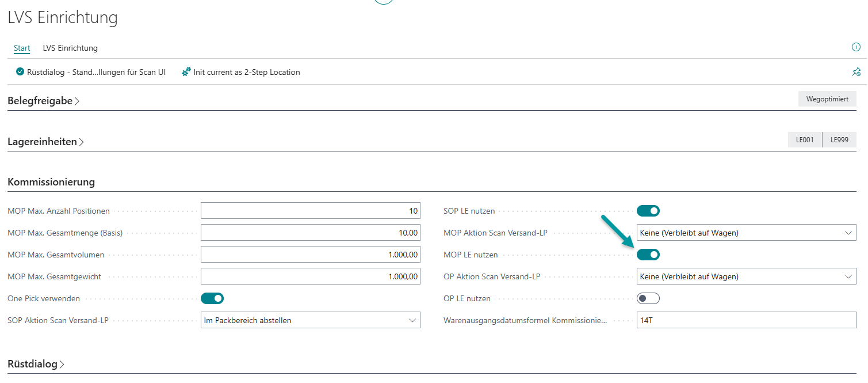The image size is (868, 383).
Task: Edit the MOP Max. Gesamtgewicht field
Action: [311, 276]
